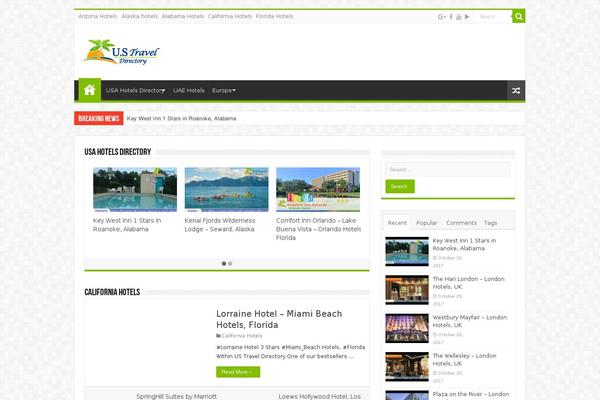Open the Google Plus social icon
The width and height of the screenshot is (600, 400).
pos(442,16)
